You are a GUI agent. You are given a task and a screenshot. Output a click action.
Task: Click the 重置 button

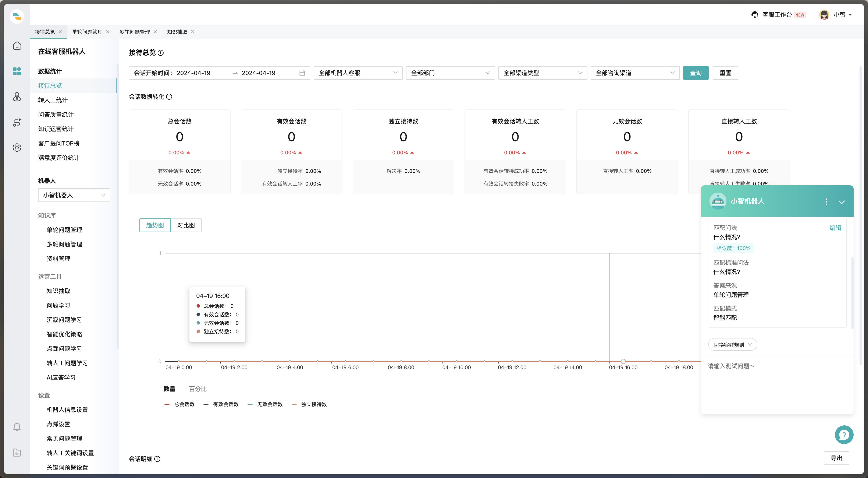[725, 73]
